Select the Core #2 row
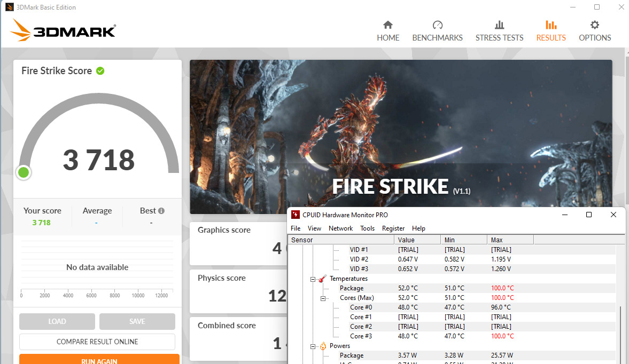 [452, 326]
